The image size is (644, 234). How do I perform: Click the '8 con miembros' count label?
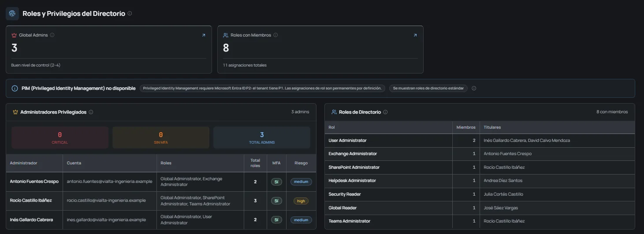click(612, 112)
